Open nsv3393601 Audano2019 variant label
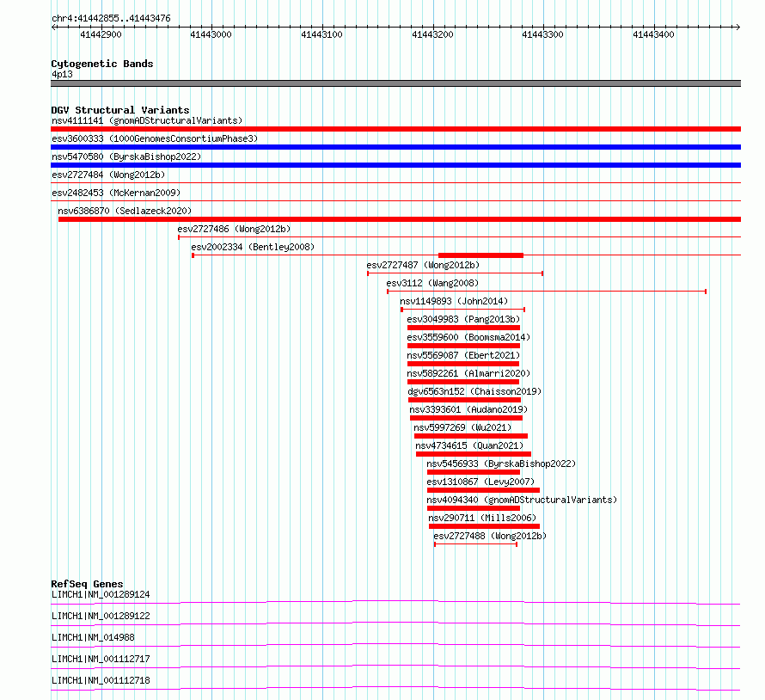 [468, 409]
